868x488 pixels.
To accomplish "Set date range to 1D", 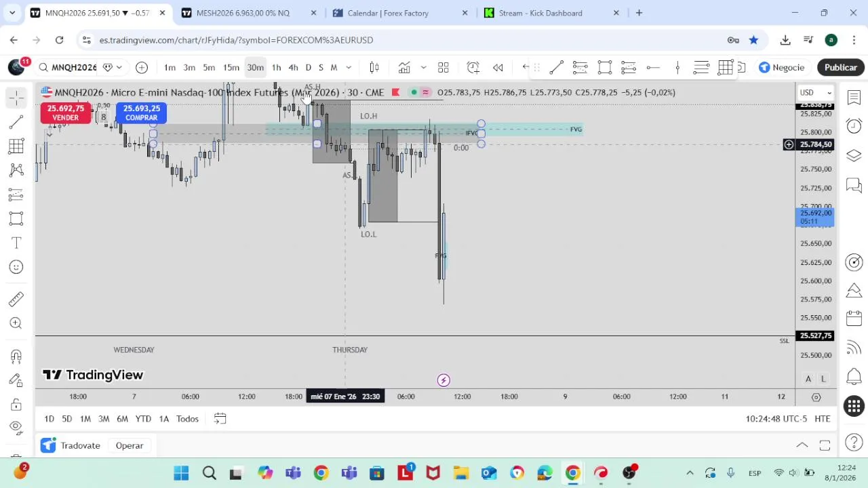I will click(x=49, y=419).
